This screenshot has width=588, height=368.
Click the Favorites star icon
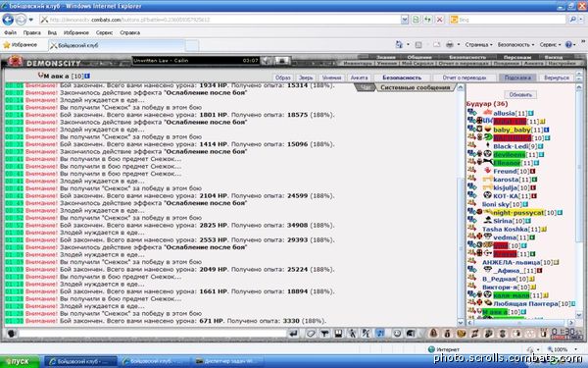point(7,45)
